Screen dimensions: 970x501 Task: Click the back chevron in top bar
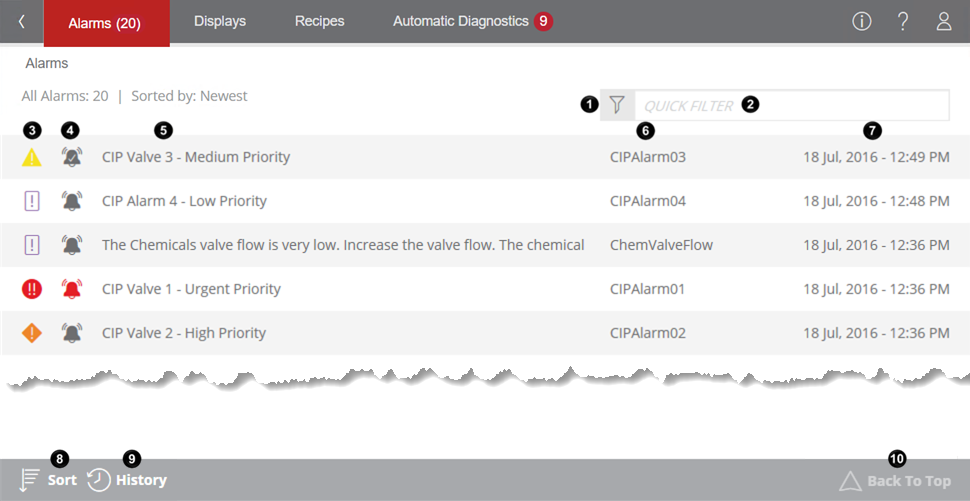(x=22, y=21)
